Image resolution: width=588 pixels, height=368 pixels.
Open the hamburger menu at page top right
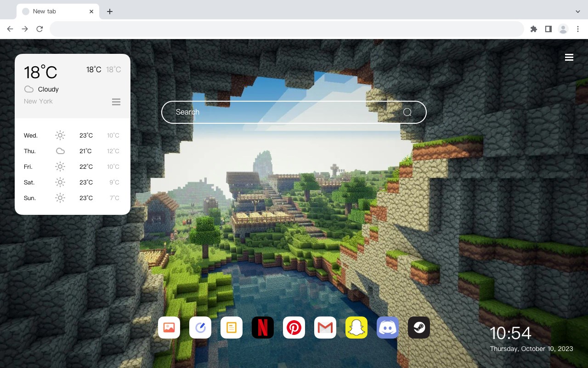point(569,57)
